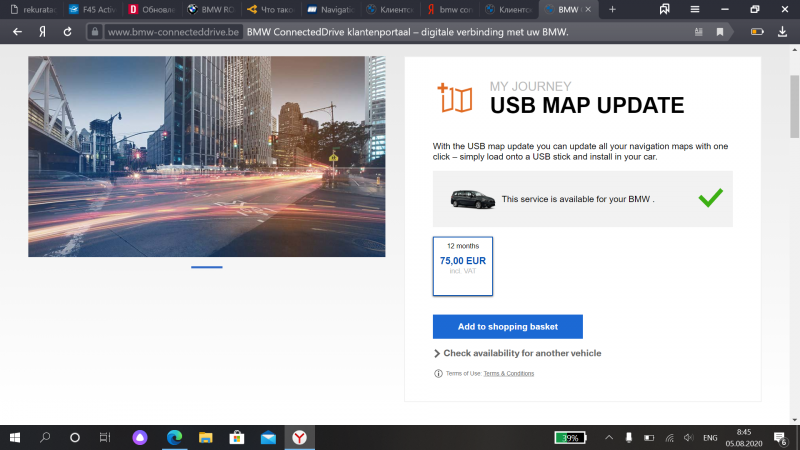This screenshot has width=800, height=450.
Task: Switch to the Navigatic tab
Action: click(x=331, y=9)
